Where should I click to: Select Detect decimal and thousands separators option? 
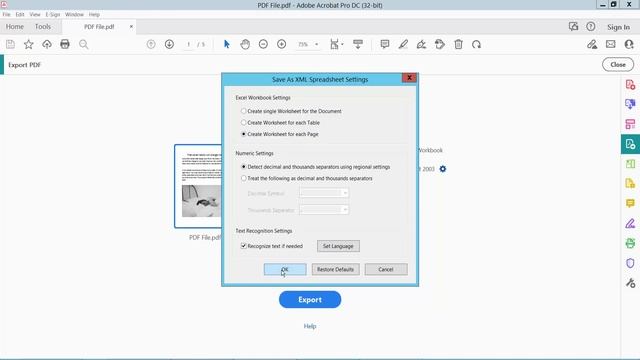tap(316, 167)
